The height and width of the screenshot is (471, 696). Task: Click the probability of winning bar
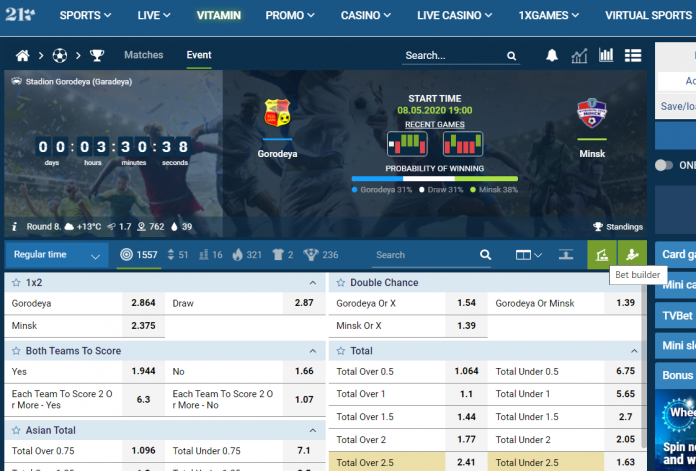click(x=435, y=179)
